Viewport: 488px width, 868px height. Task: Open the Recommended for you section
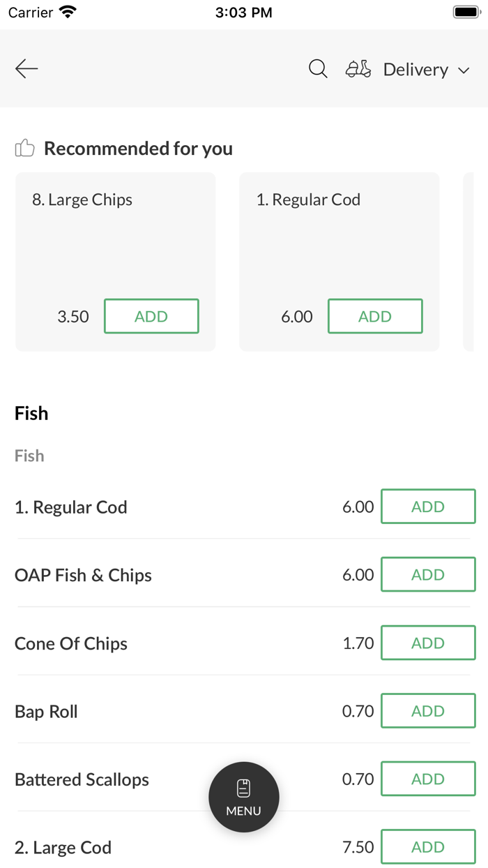click(138, 148)
